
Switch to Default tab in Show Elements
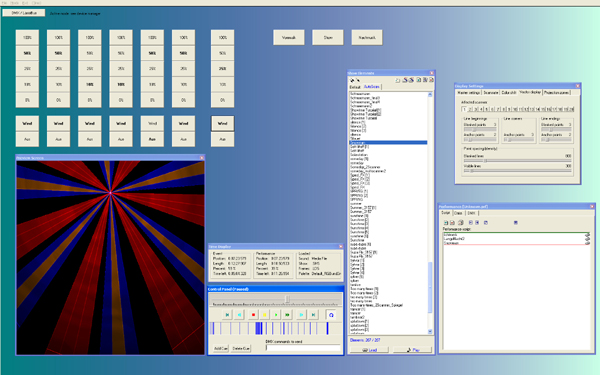click(355, 87)
